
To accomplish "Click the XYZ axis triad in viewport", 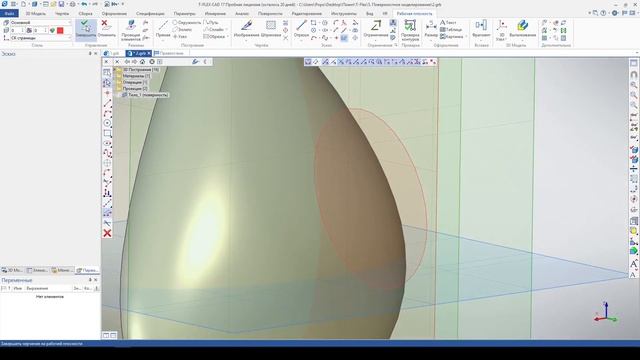I will coord(606,313).
